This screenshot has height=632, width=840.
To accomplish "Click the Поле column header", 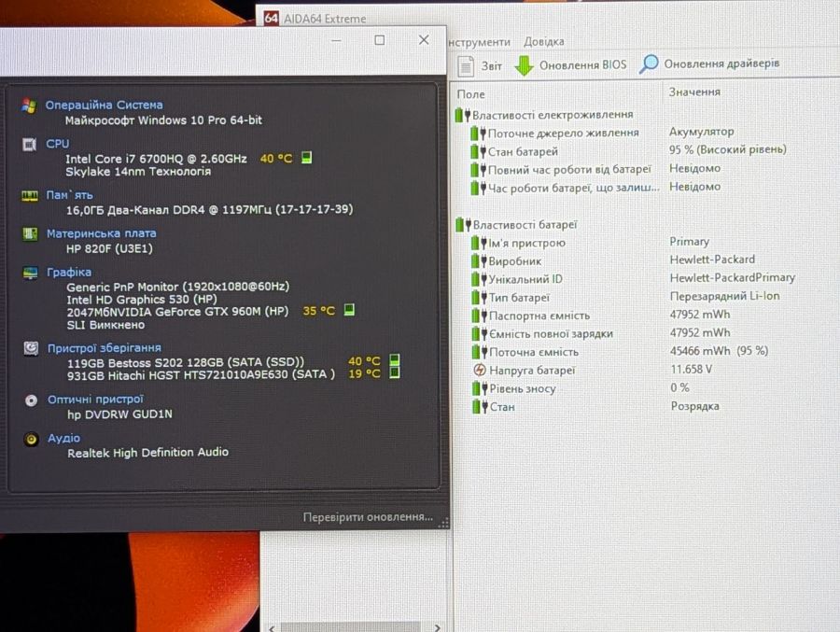I will pyautogui.click(x=471, y=94).
